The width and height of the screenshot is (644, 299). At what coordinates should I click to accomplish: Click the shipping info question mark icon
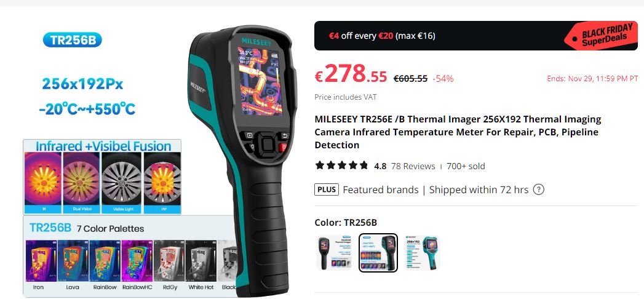(x=538, y=189)
